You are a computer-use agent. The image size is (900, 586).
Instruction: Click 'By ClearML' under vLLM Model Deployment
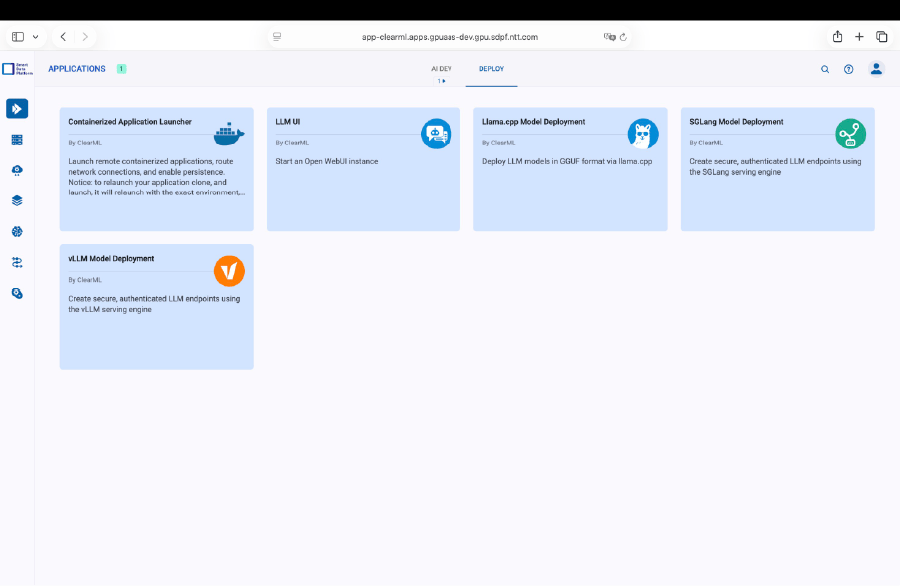tap(85, 280)
